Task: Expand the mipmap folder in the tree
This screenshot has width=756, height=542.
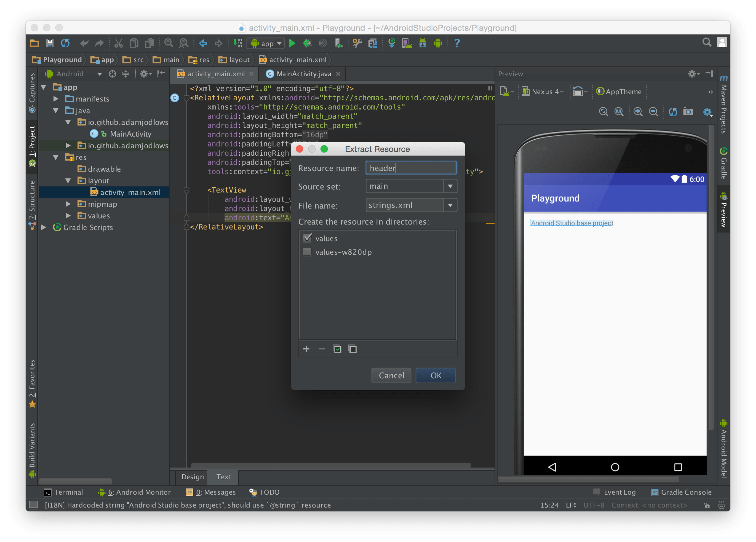Action: click(68, 204)
